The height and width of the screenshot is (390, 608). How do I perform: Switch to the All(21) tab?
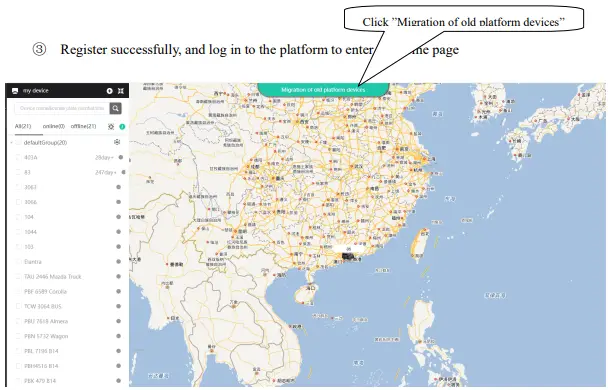click(x=23, y=126)
